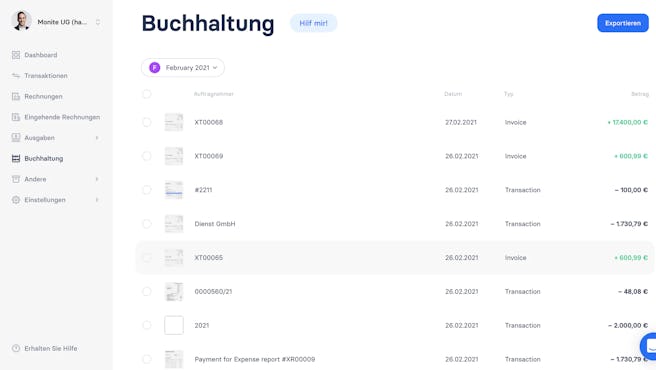Click the Transaktionen arrows icon
The width and height of the screenshot is (656, 370).
(x=16, y=76)
